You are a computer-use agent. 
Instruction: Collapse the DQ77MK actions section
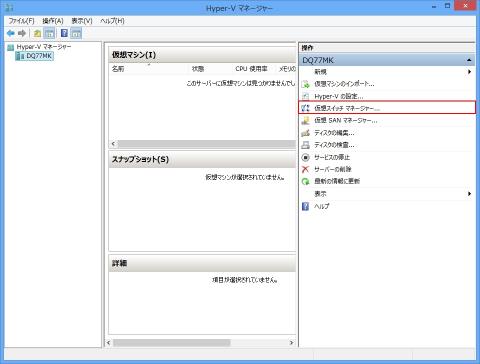469,60
